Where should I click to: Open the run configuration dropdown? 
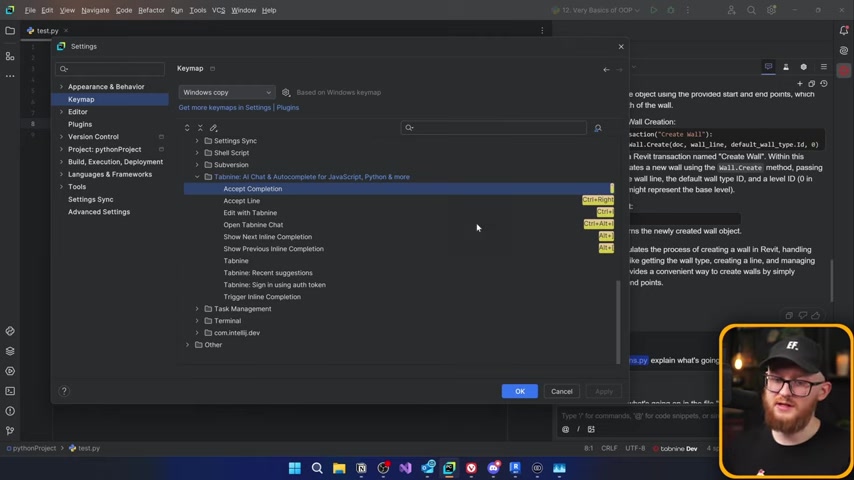click(596, 10)
